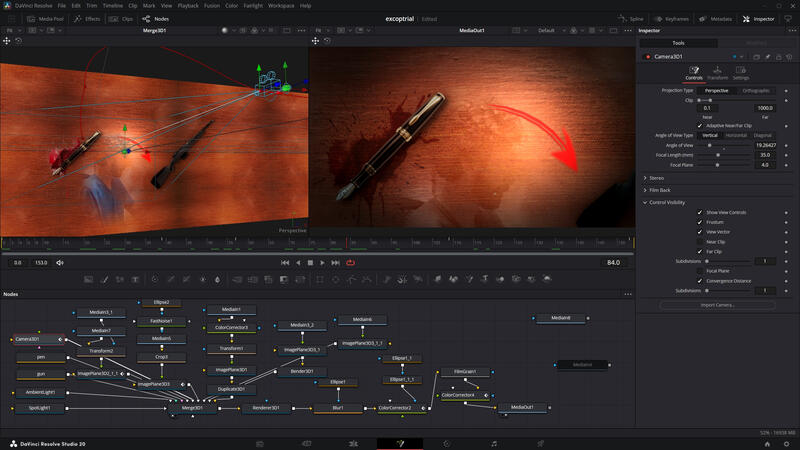
Task: Open the Spline editor panel
Action: [630, 19]
